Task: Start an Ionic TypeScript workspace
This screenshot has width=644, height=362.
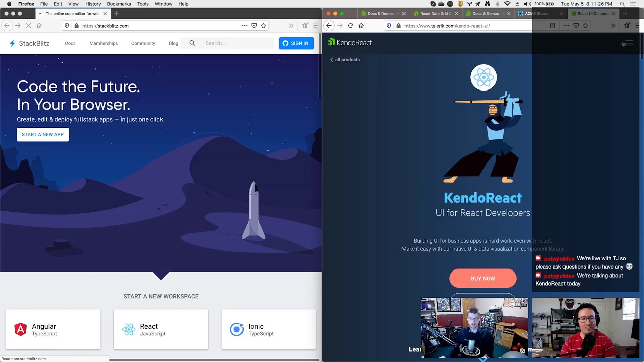Action: [x=269, y=329]
